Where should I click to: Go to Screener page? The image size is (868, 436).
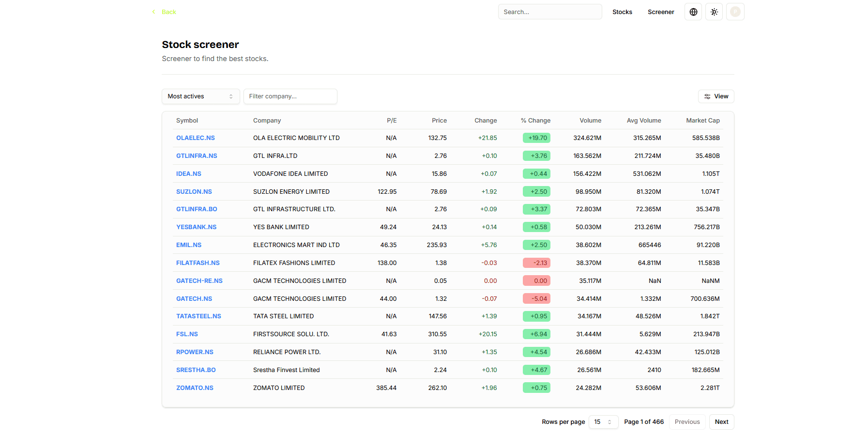661,12
